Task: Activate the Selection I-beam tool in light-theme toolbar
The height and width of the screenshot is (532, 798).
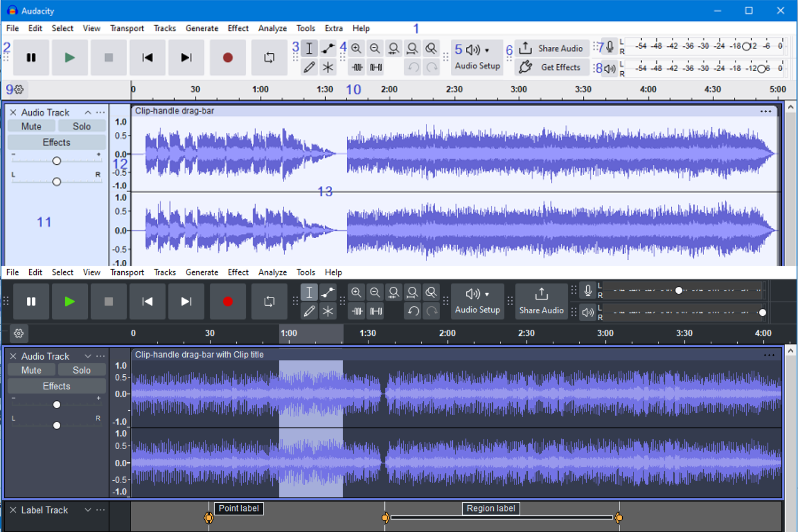Action: pos(309,49)
